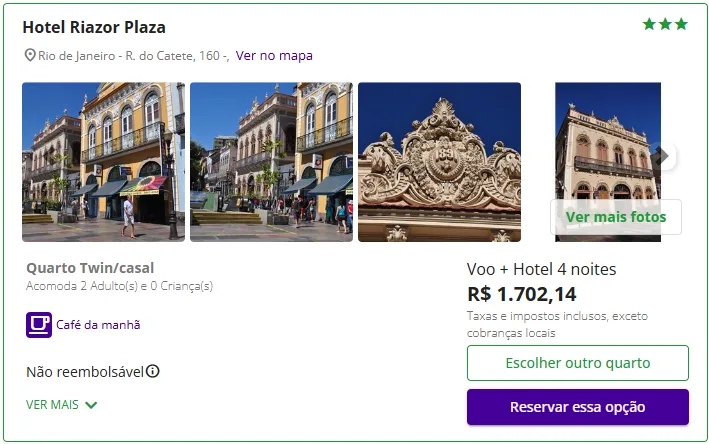This screenshot has width=709, height=444.
Task: Click the R$ 1.702,14 price
Action: 521,294
